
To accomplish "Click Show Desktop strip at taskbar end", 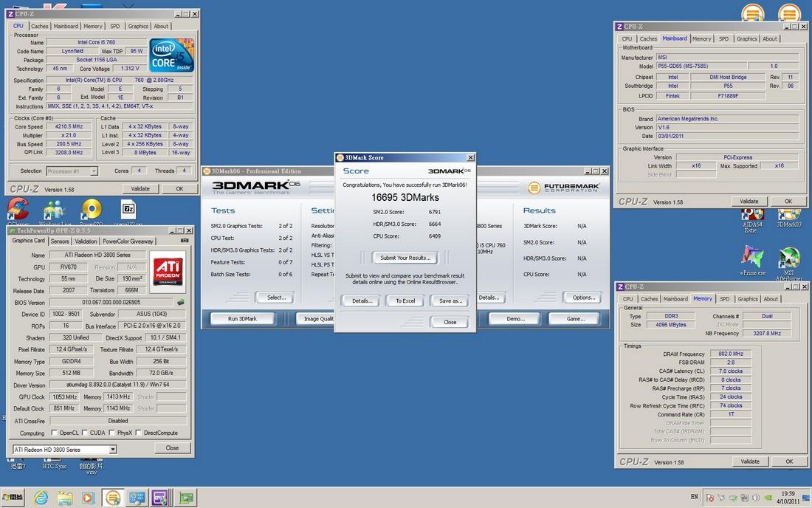I will click(x=806, y=498).
